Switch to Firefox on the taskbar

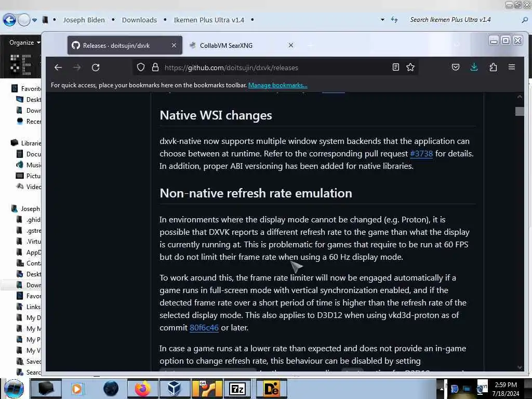point(142,389)
